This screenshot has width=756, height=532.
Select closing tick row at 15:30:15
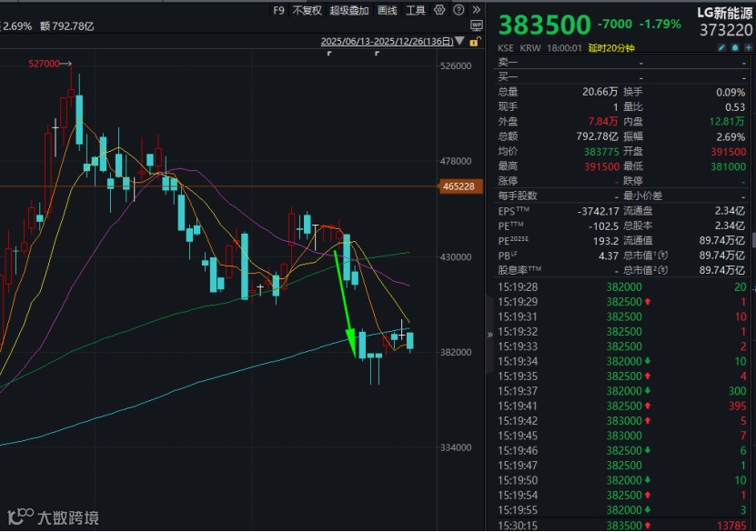click(622, 526)
